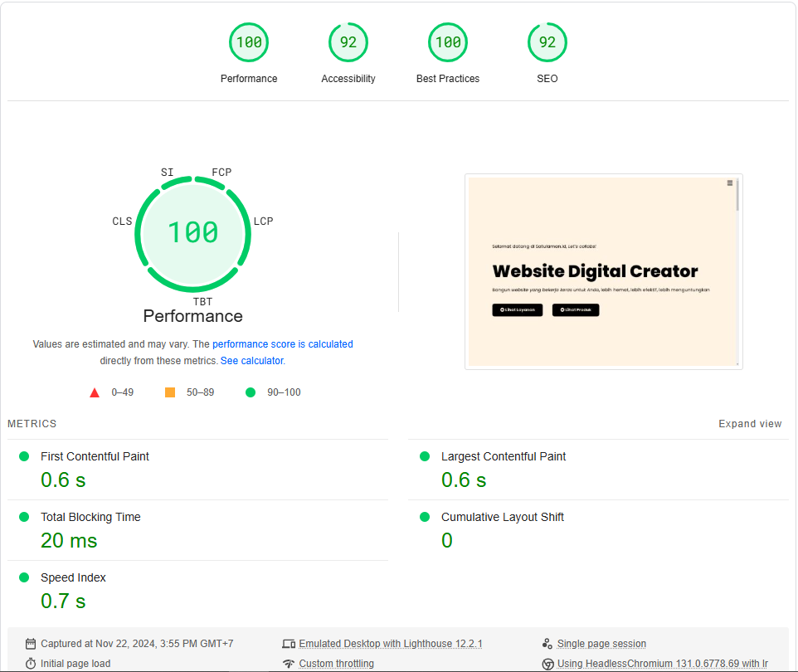The image size is (798, 672).
Task: Click the Performance score gauge at top
Action: 249,43
